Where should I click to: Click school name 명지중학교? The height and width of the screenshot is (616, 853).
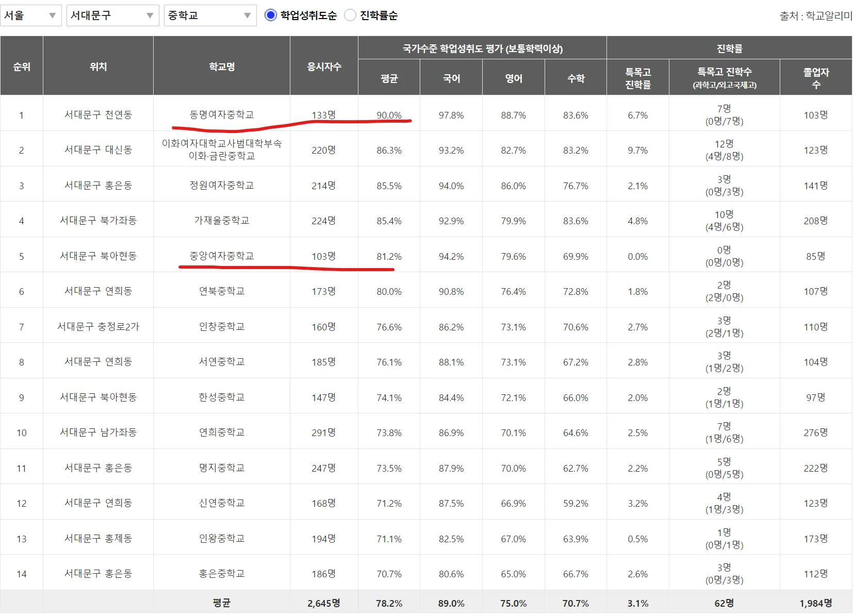click(222, 468)
